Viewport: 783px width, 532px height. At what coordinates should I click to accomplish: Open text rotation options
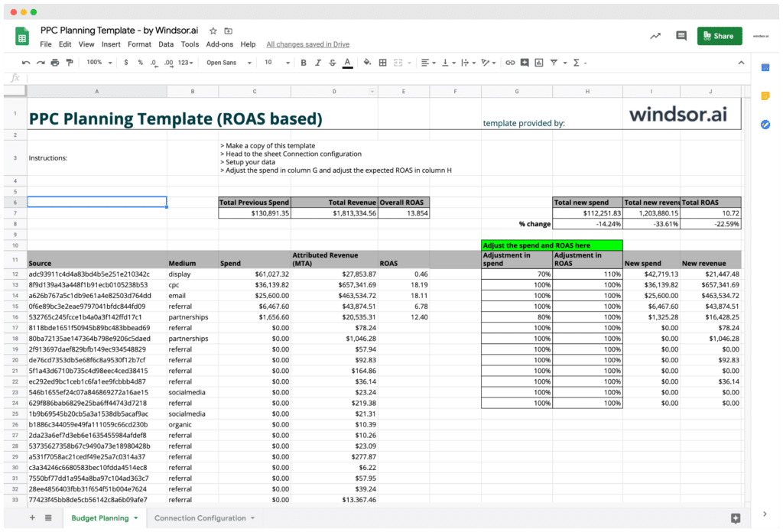[x=488, y=63]
